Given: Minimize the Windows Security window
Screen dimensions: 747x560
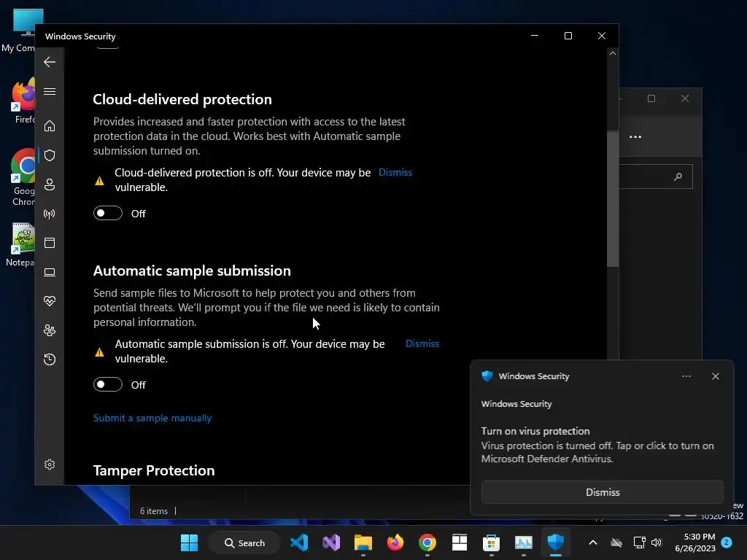Looking at the screenshot, I should [535, 36].
